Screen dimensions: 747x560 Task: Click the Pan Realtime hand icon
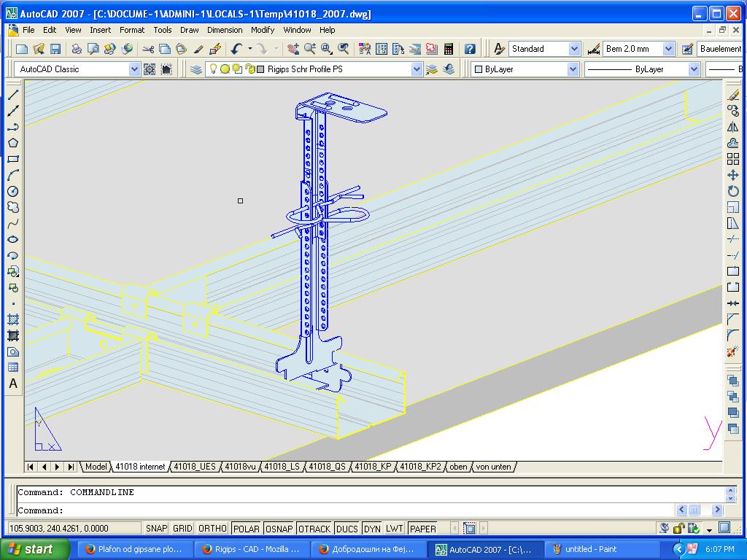pyautogui.click(x=293, y=49)
